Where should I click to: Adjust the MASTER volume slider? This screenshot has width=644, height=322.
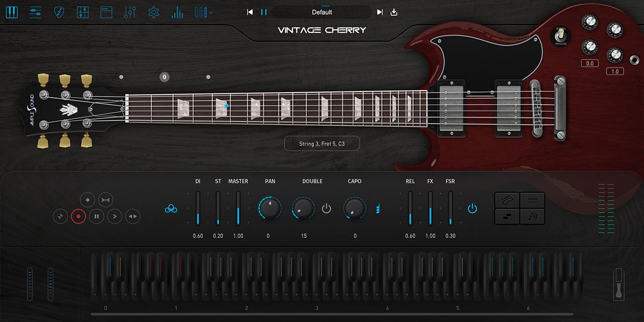coord(238,208)
